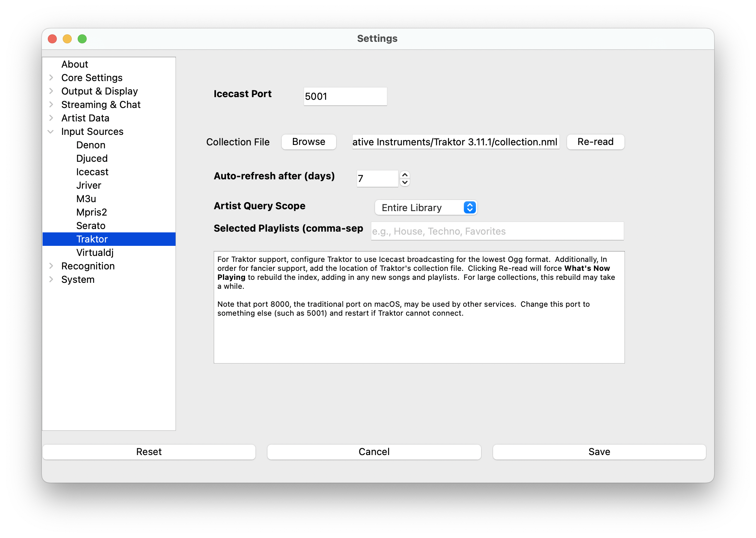The width and height of the screenshot is (756, 538).
Task: Select Serato in the sidebar
Action: [x=91, y=226]
